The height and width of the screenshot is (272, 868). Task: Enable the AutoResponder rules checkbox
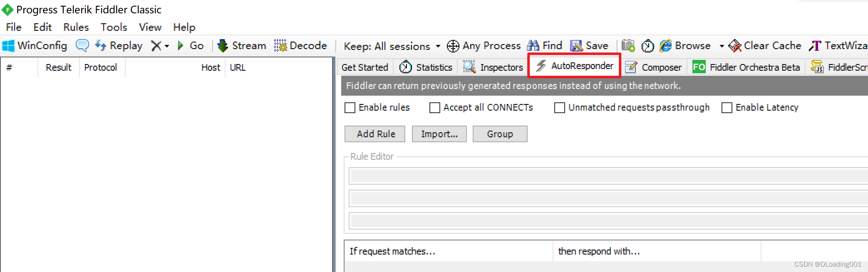(x=350, y=108)
